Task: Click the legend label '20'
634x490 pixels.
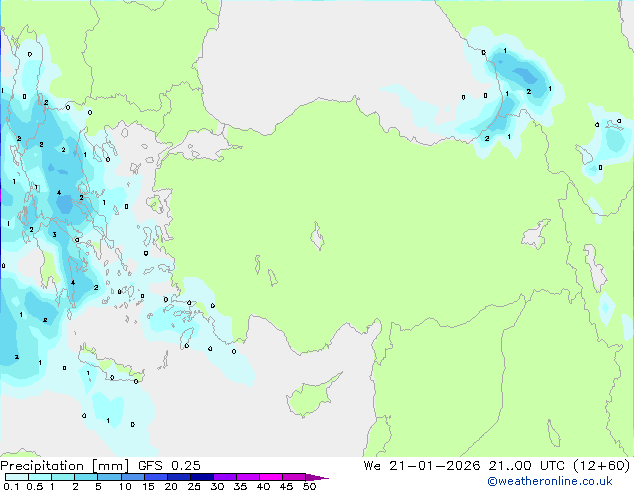Action: [x=171, y=486]
